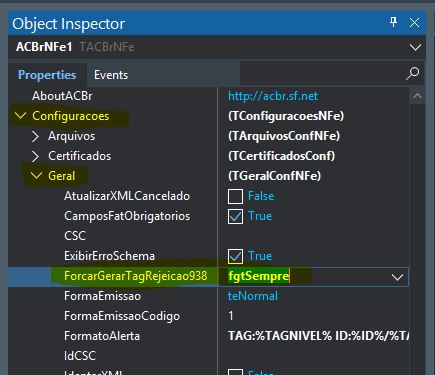Collapse the Geral node

click(x=36, y=176)
